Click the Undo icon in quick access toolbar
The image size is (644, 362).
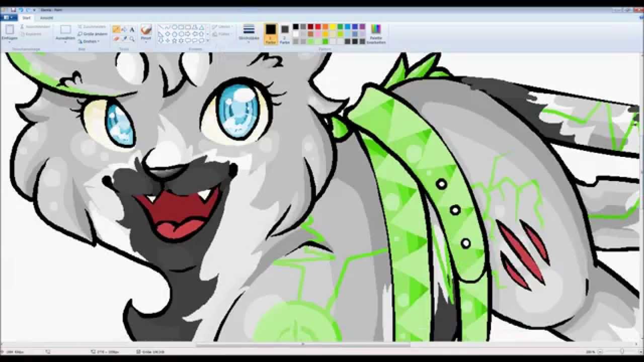21,10
